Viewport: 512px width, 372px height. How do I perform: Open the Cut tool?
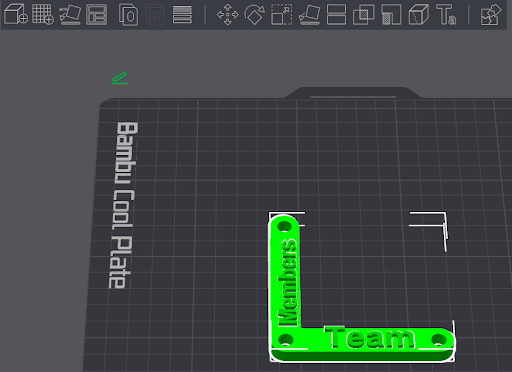point(336,14)
